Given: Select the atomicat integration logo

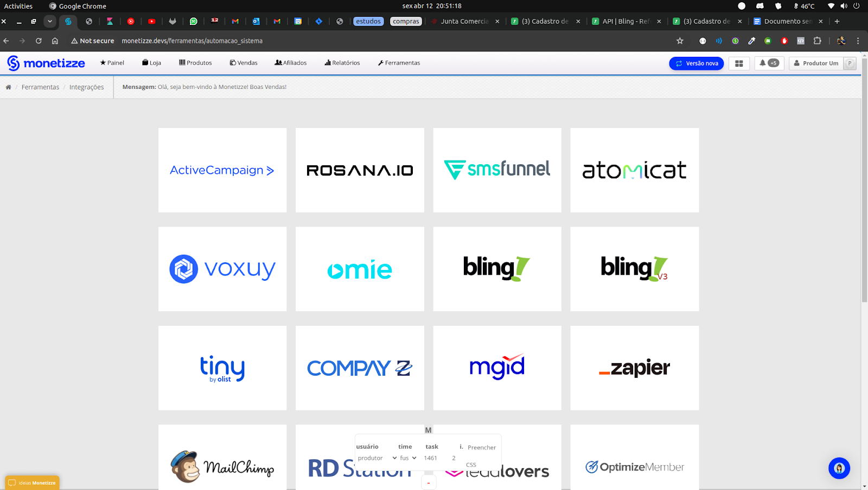Looking at the screenshot, I should [635, 170].
